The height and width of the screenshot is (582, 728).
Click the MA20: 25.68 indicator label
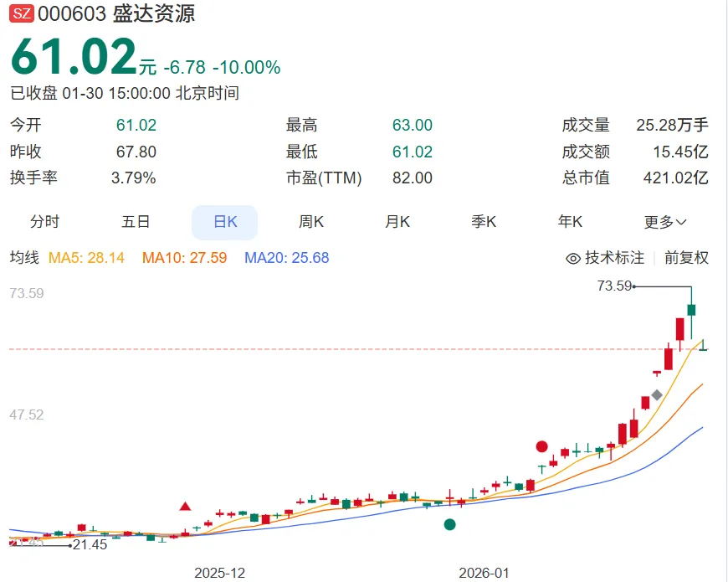point(287,258)
